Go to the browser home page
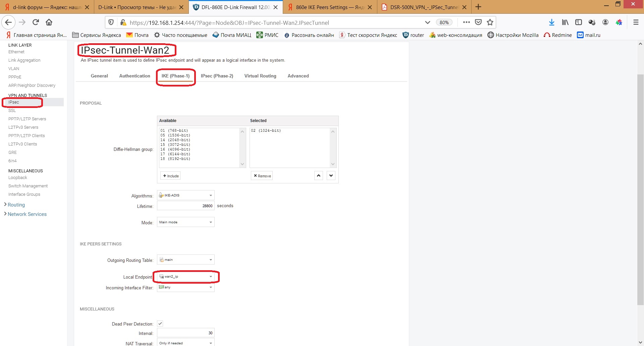 (x=49, y=22)
